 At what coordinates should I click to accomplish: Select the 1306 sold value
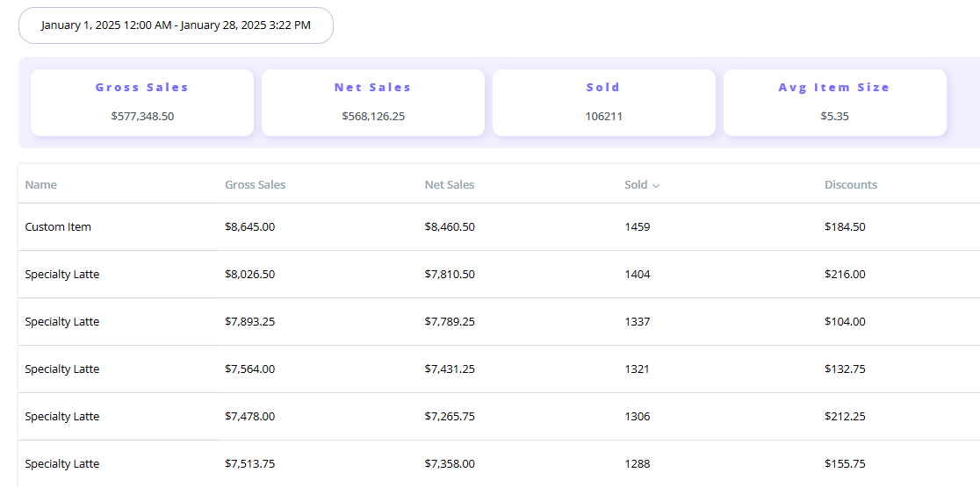(637, 417)
